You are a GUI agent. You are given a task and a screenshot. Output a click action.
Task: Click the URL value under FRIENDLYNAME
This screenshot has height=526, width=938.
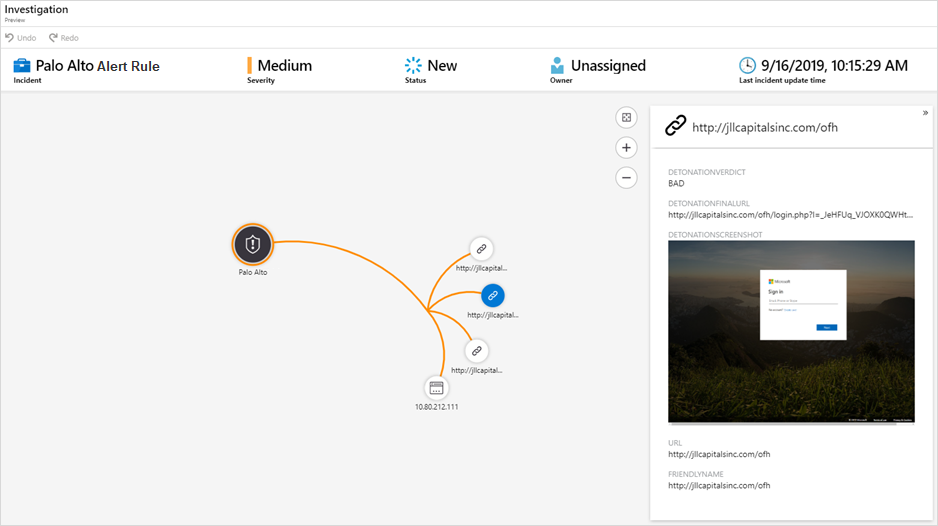coord(719,486)
